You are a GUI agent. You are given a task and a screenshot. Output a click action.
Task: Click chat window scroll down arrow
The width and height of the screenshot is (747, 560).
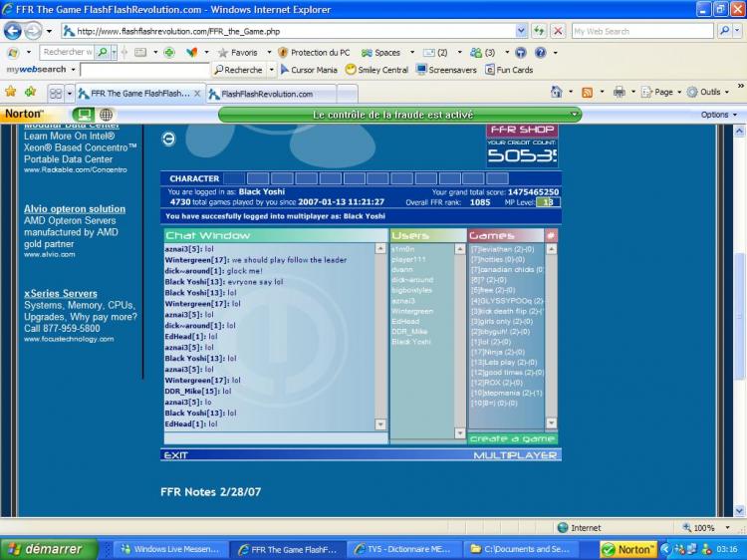point(380,424)
